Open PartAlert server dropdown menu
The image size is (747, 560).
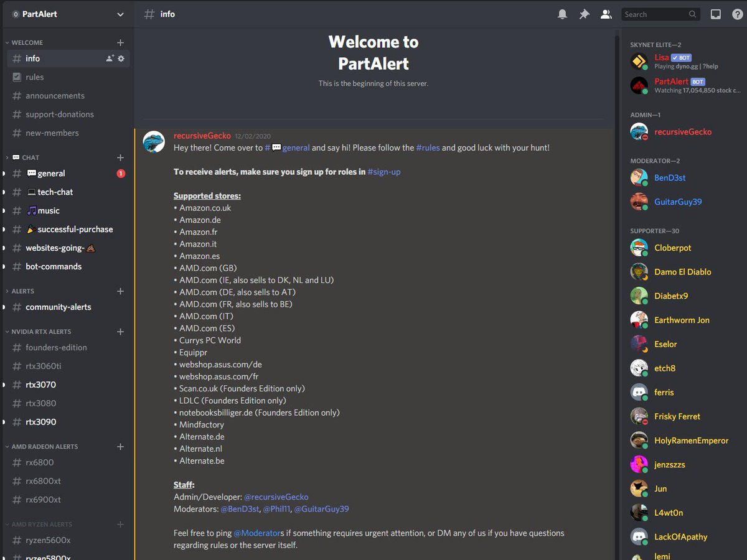120,14
